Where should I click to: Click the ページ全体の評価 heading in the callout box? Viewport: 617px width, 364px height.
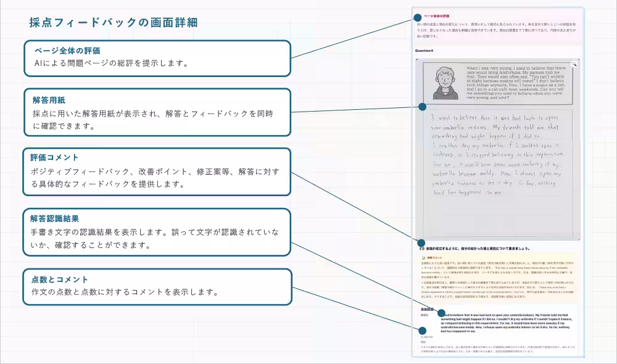coord(67,51)
